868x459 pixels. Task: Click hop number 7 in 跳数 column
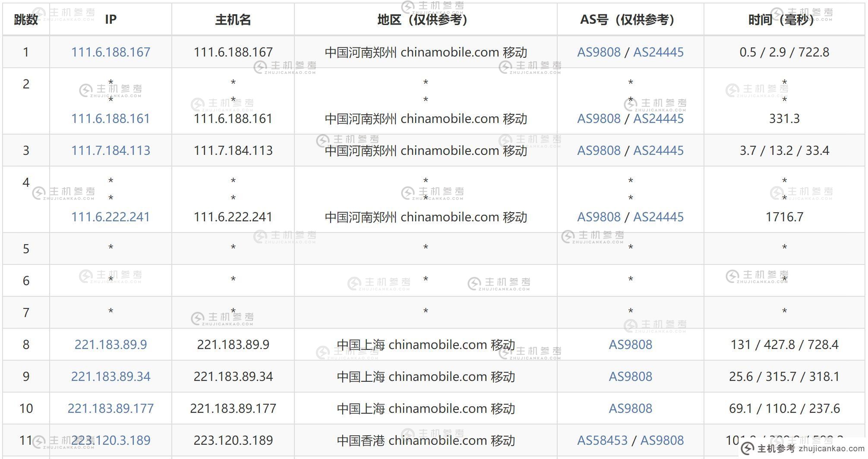point(26,313)
